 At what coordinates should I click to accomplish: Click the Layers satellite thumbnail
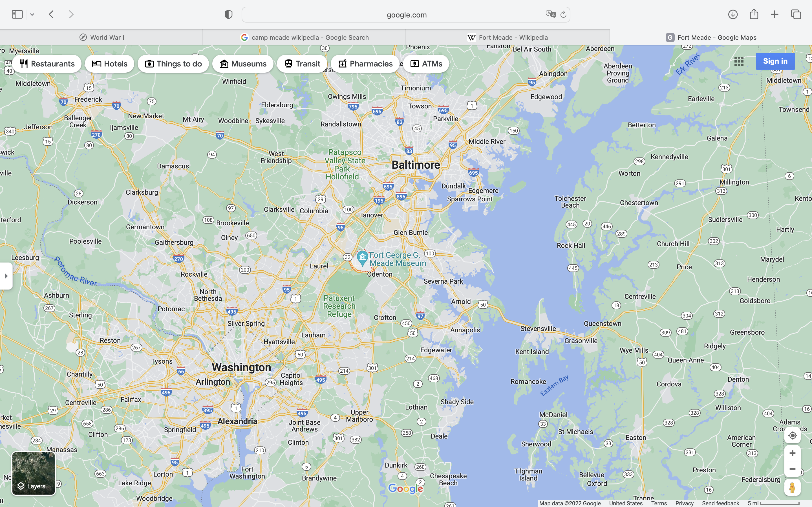(34, 473)
